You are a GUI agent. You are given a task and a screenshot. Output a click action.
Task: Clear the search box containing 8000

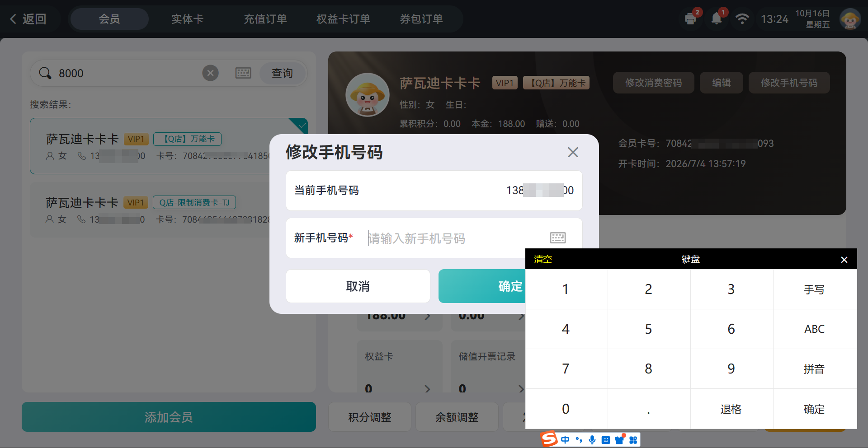coord(210,73)
